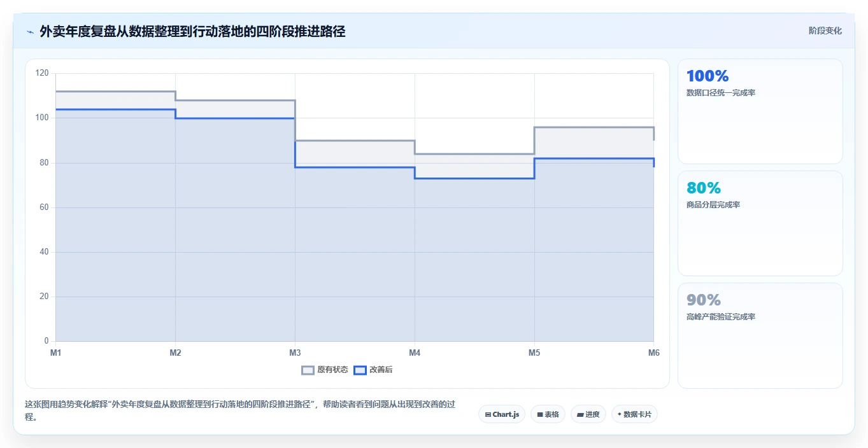This screenshot has width=868, height=448.
Task: Click the trend icon beside the page title
Action: tap(30, 31)
